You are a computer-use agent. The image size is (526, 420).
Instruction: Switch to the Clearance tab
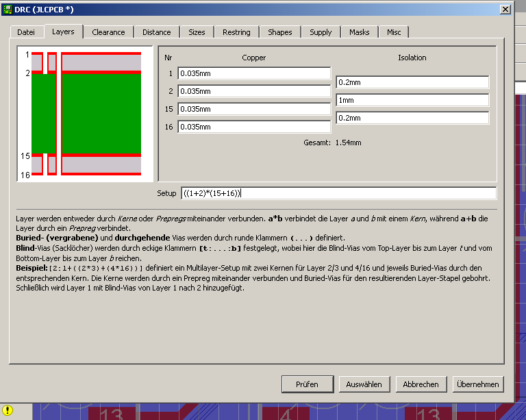(108, 32)
